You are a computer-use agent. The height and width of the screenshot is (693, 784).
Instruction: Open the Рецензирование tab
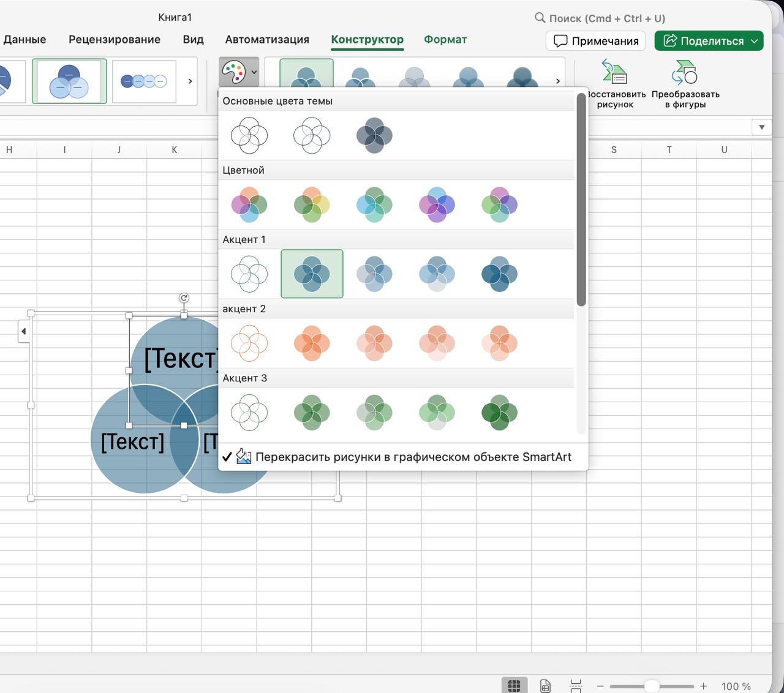click(115, 39)
